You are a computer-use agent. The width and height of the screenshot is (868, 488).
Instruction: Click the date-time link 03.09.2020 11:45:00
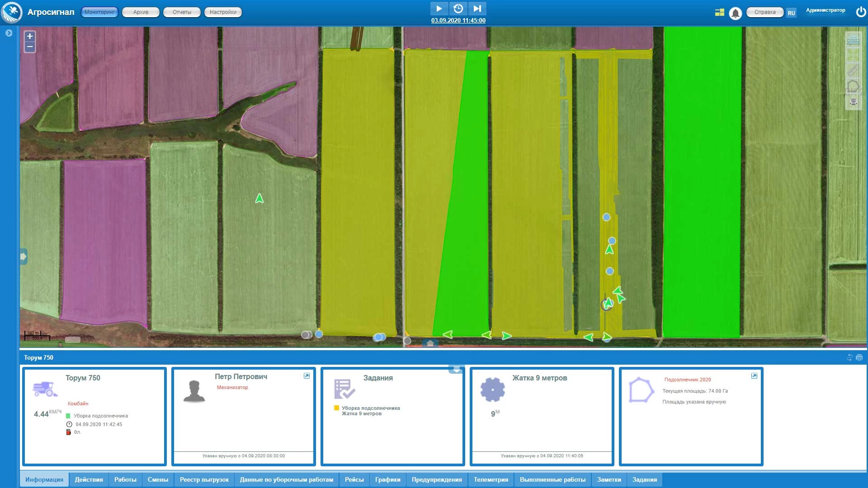(458, 21)
